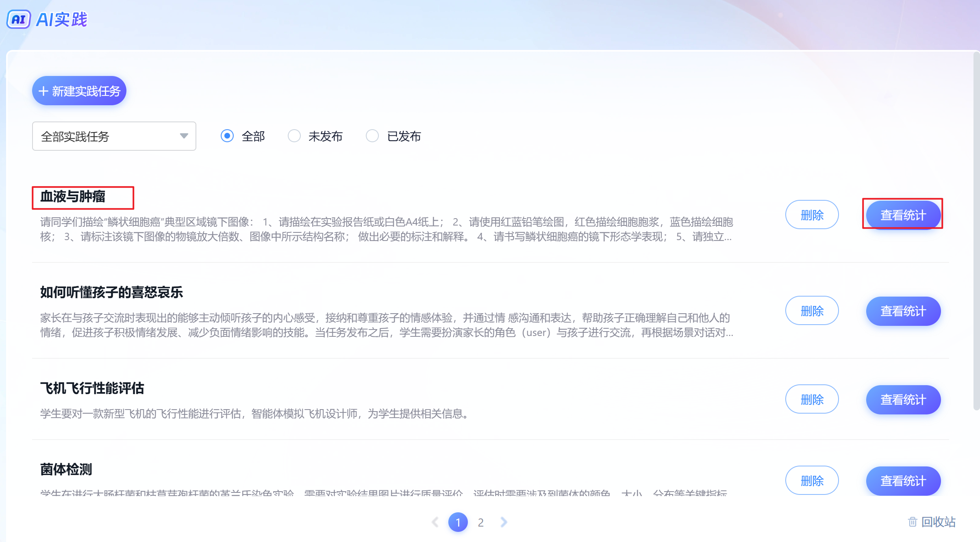The image size is (980, 542).
Task: Click the AI实践 logo icon
Action: click(x=19, y=19)
